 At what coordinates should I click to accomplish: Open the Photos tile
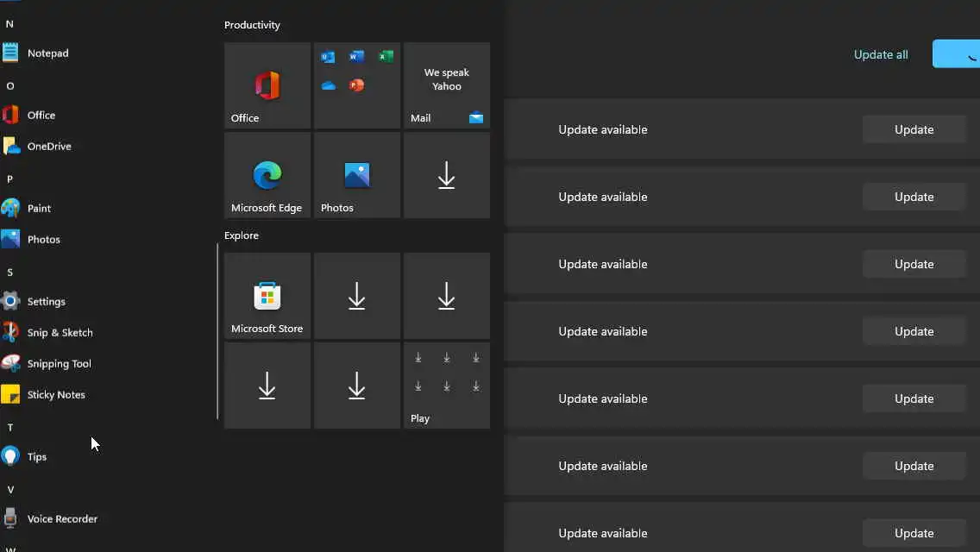(357, 175)
